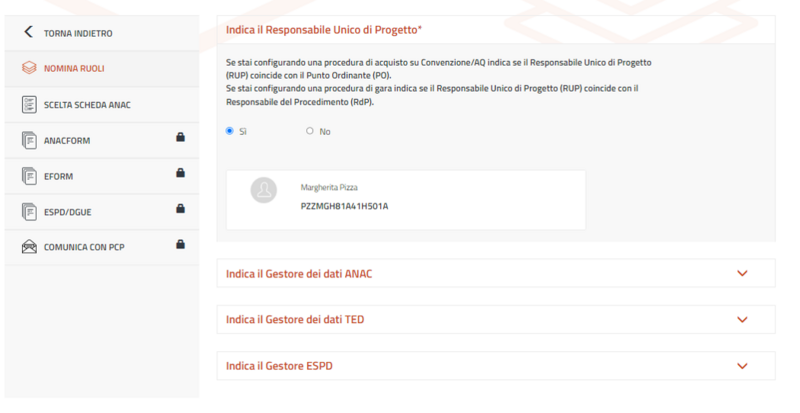Viewport: 800px width, 413px height.
Task: Click the lock icon next to EFORM
Action: coord(180,174)
